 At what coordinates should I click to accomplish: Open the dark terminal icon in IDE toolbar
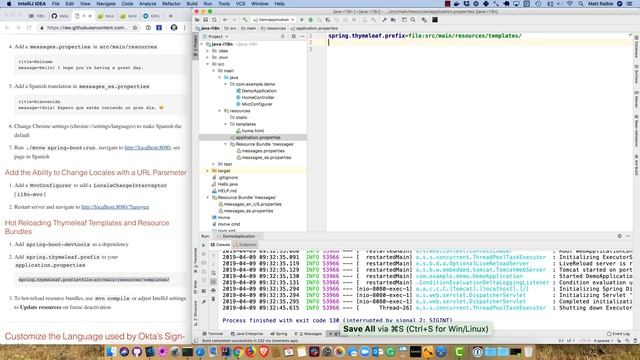point(435,20)
